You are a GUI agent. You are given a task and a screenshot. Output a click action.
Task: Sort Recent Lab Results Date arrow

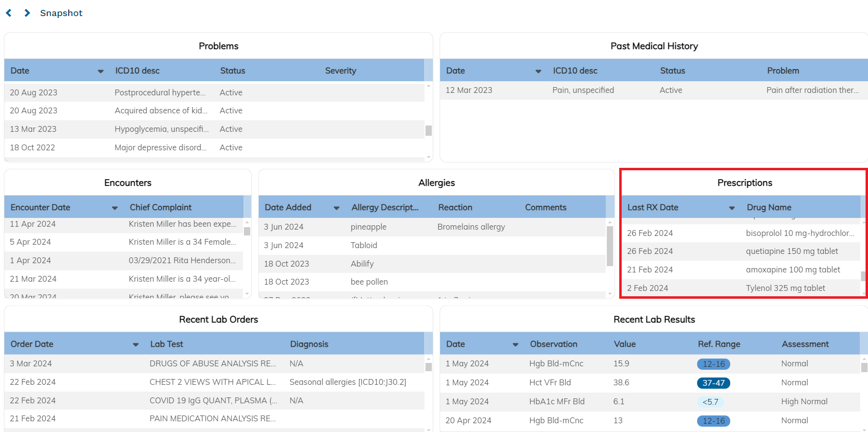(x=516, y=345)
